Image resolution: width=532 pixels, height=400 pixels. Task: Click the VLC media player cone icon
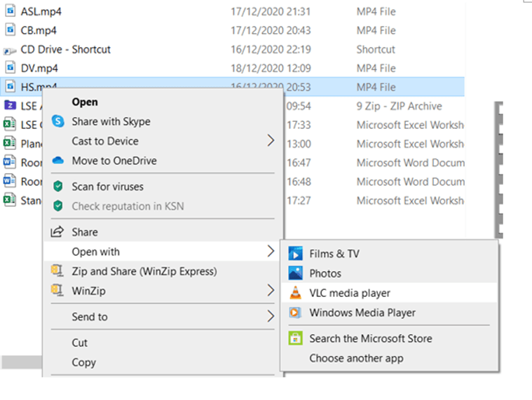[296, 294]
